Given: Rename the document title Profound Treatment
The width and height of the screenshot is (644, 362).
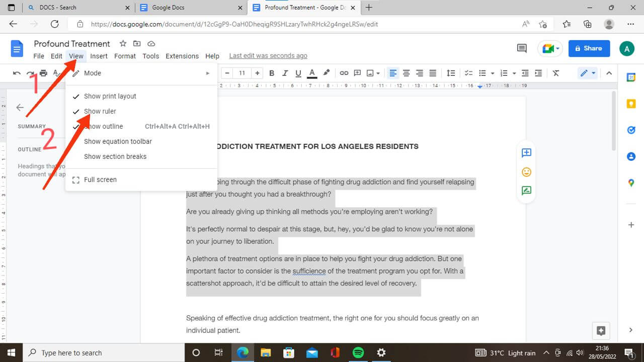Looking at the screenshot, I should [x=71, y=44].
